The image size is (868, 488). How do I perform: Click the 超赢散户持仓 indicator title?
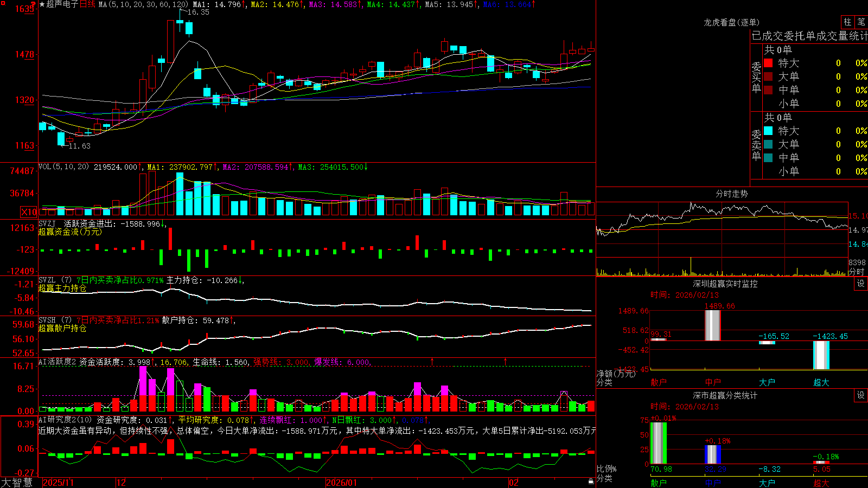(x=62, y=329)
